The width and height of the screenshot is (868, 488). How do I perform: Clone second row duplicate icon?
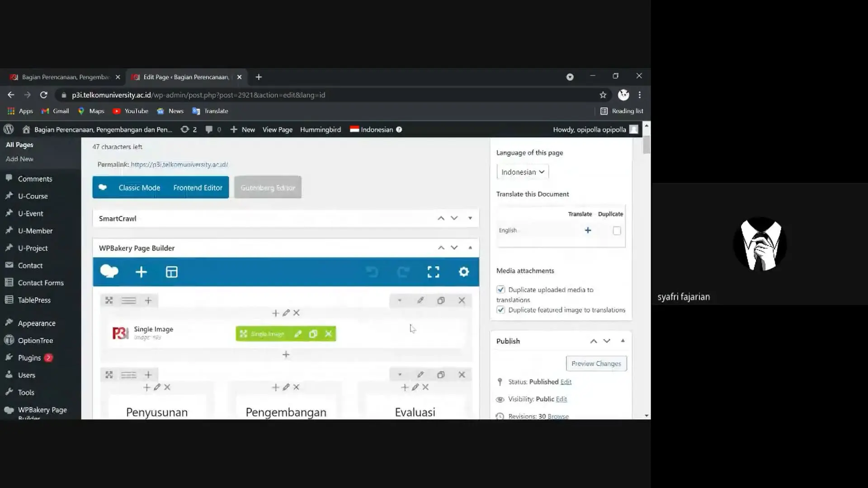(441, 375)
